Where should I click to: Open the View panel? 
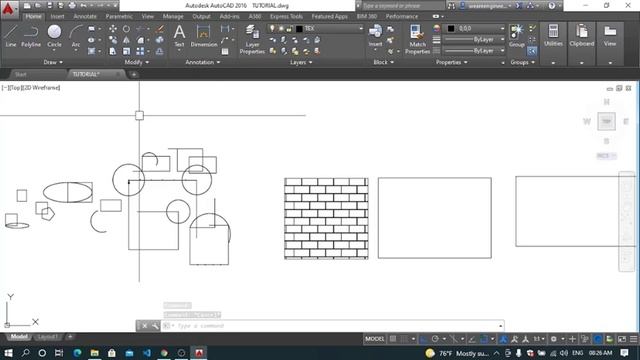[x=610, y=36]
